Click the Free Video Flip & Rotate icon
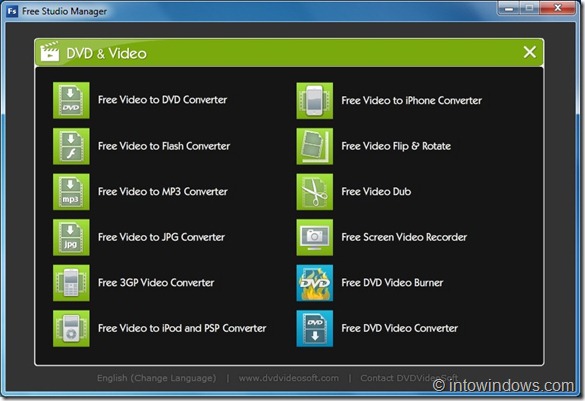 coord(315,146)
